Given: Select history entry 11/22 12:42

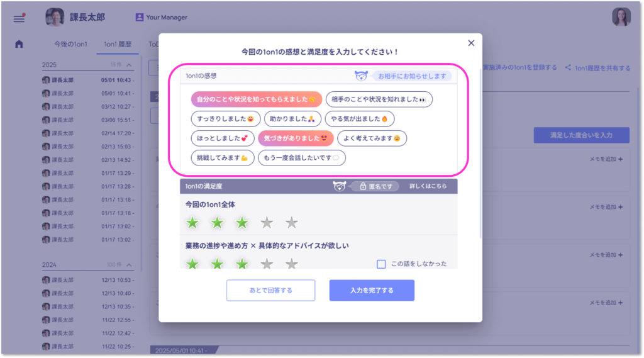Looking at the screenshot, I should pyautogui.click(x=88, y=333).
